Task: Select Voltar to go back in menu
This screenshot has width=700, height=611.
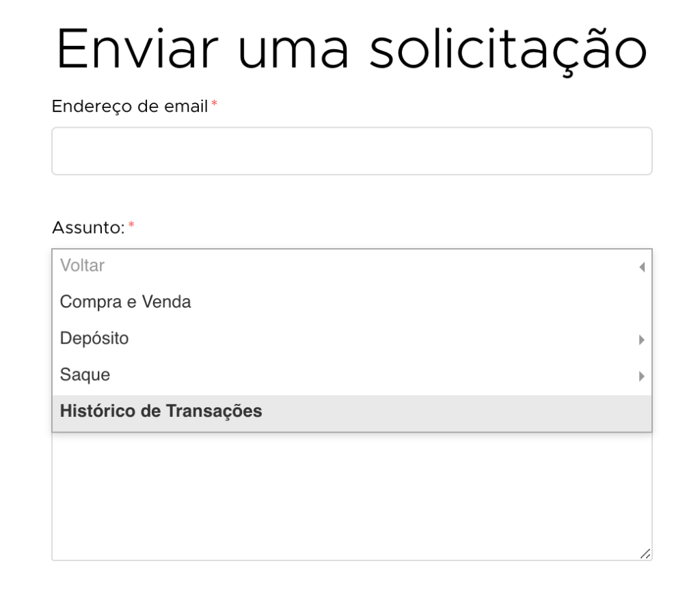Action: (x=352, y=266)
